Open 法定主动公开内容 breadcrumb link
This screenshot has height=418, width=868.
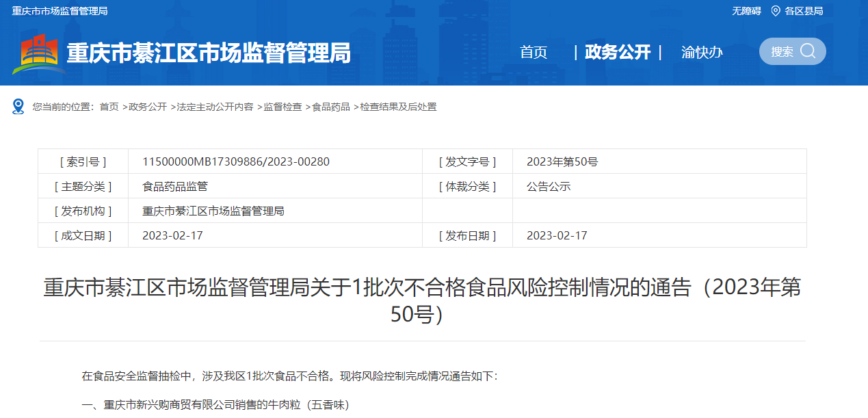tap(215, 107)
